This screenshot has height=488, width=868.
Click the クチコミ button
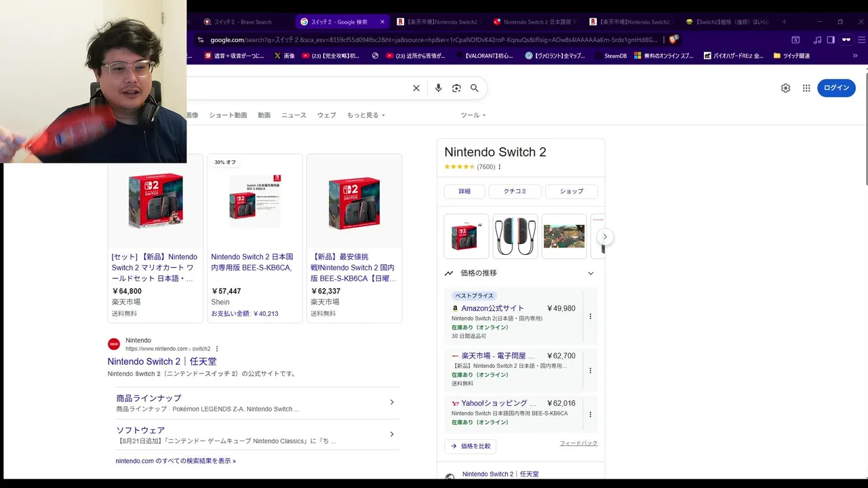(x=515, y=191)
